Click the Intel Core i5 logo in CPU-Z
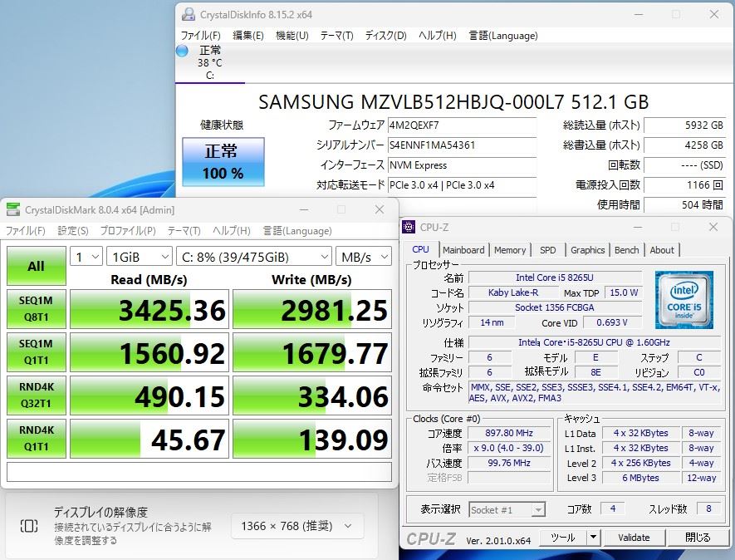735x560 pixels. (684, 300)
